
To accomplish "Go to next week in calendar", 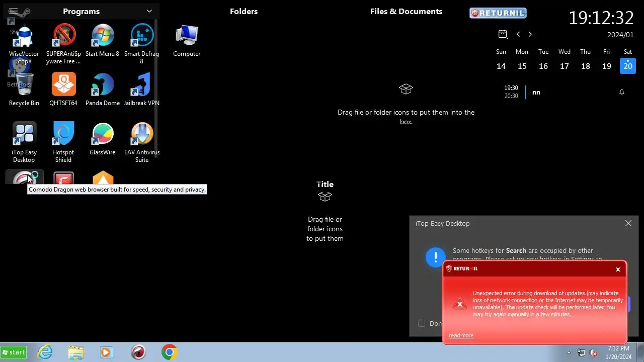I will pyautogui.click(x=530, y=34).
